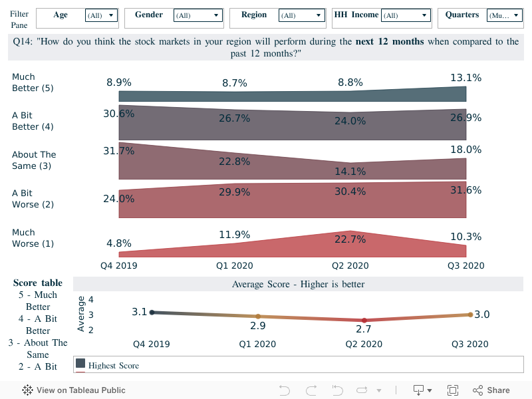This screenshot has width=532, height=399.
Task: Open the Age filter dropdown
Action: click(x=101, y=15)
